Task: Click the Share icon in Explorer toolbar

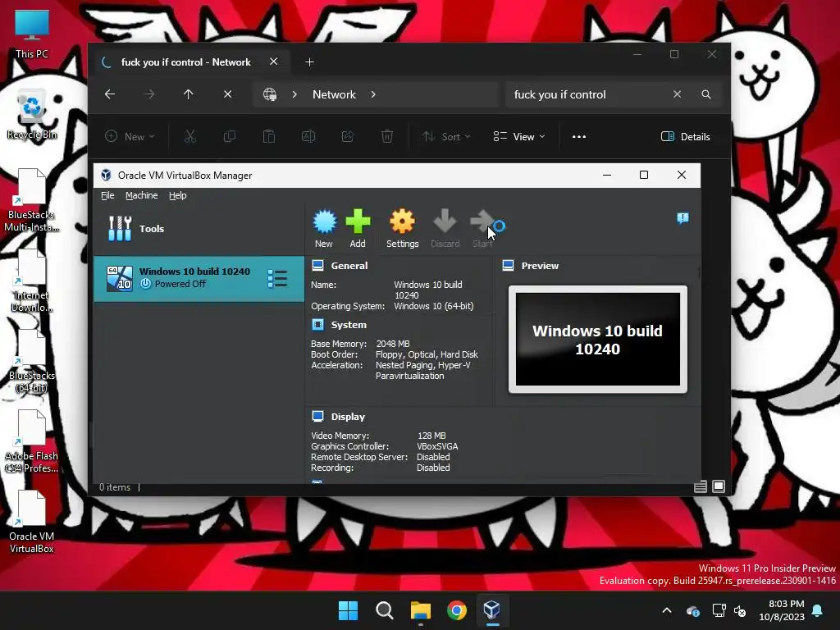Action: click(x=348, y=137)
